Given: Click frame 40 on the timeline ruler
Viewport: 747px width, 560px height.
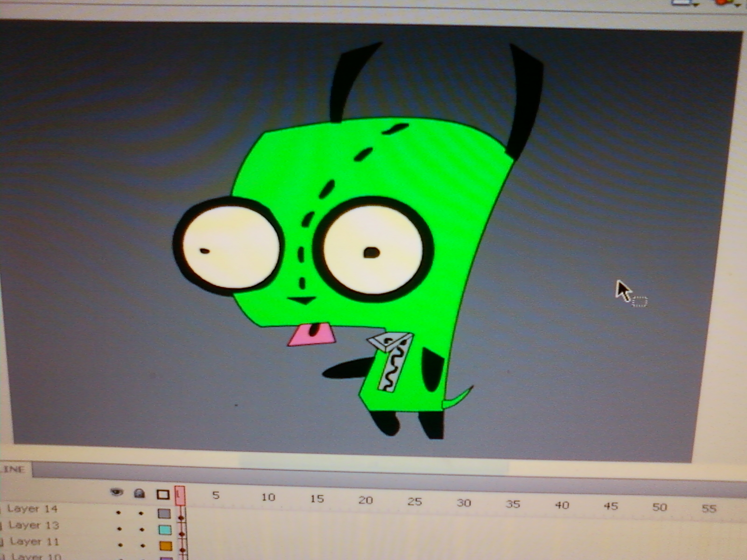Looking at the screenshot, I should [562, 505].
